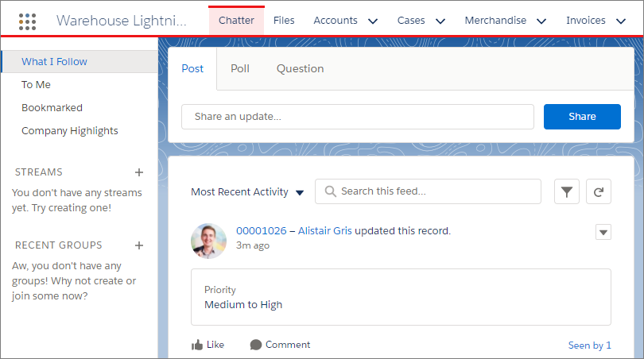Like the record update post
The height and width of the screenshot is (359, 644).
208,345
